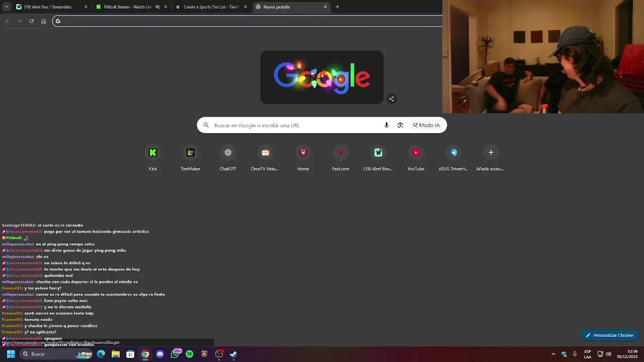
Task: Add a new shortcut with the plus tile
Action: click(491, 158)
